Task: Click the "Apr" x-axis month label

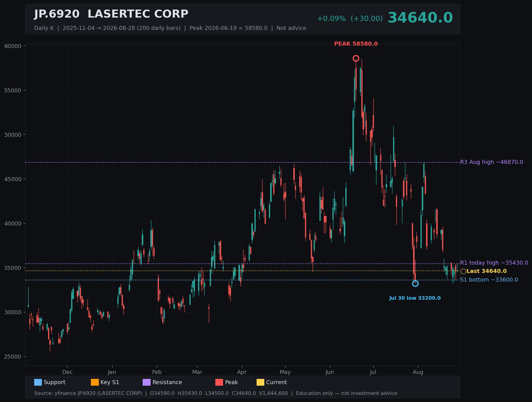Action: (242, 372)
